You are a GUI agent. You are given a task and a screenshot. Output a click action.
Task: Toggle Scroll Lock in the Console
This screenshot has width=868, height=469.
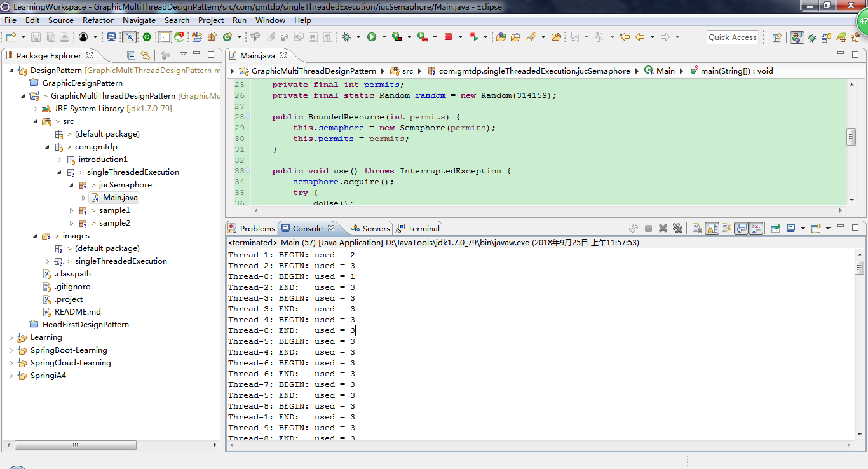click(712, 228)
